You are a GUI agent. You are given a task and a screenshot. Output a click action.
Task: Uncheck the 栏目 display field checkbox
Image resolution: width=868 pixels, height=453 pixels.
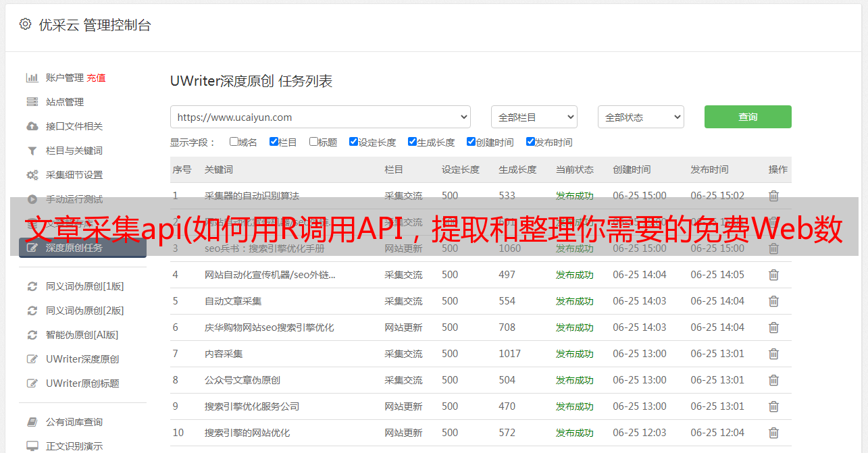(274, 142)
